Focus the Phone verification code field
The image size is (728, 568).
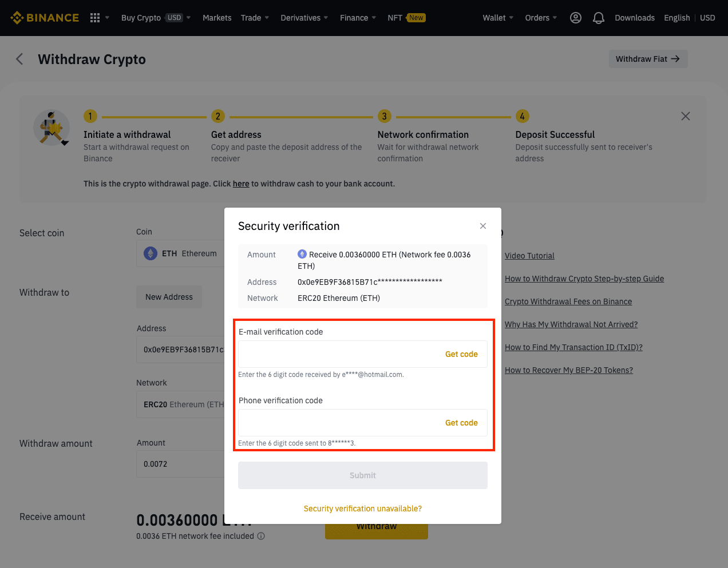[363, 423]
